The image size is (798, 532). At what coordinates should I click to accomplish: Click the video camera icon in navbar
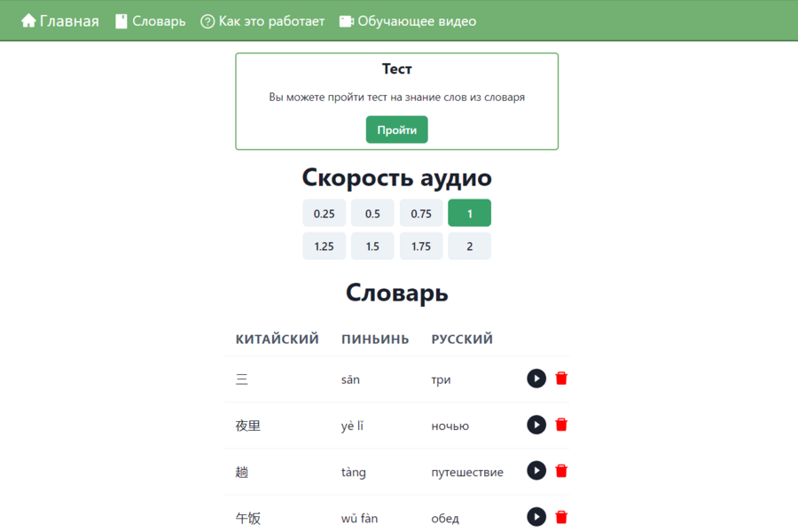tap(346, 21)
